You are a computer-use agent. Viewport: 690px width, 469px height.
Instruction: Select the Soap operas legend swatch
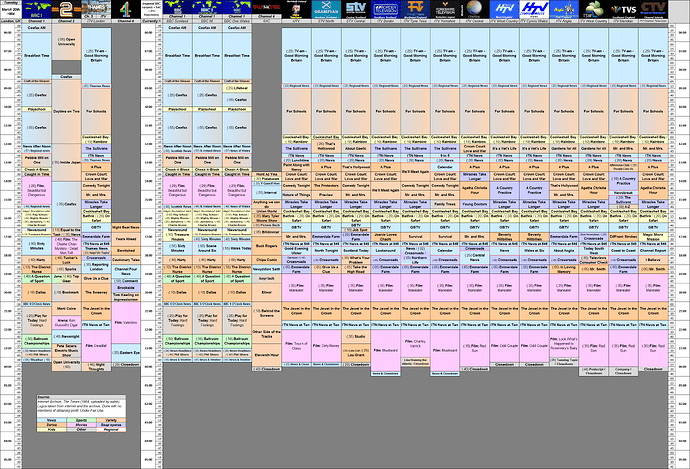click(x=111, y=425)
